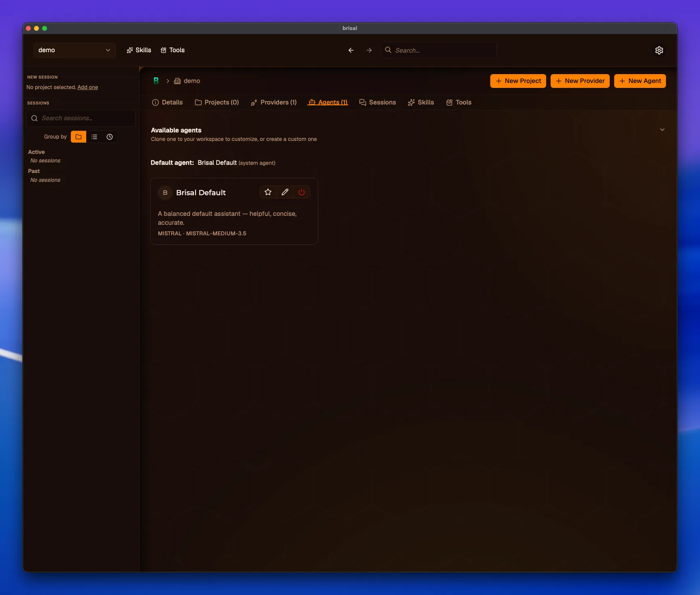Group sessions by list view
This screenshot has width=700, height=595.
pyautogui.click(x=94, y=137)
